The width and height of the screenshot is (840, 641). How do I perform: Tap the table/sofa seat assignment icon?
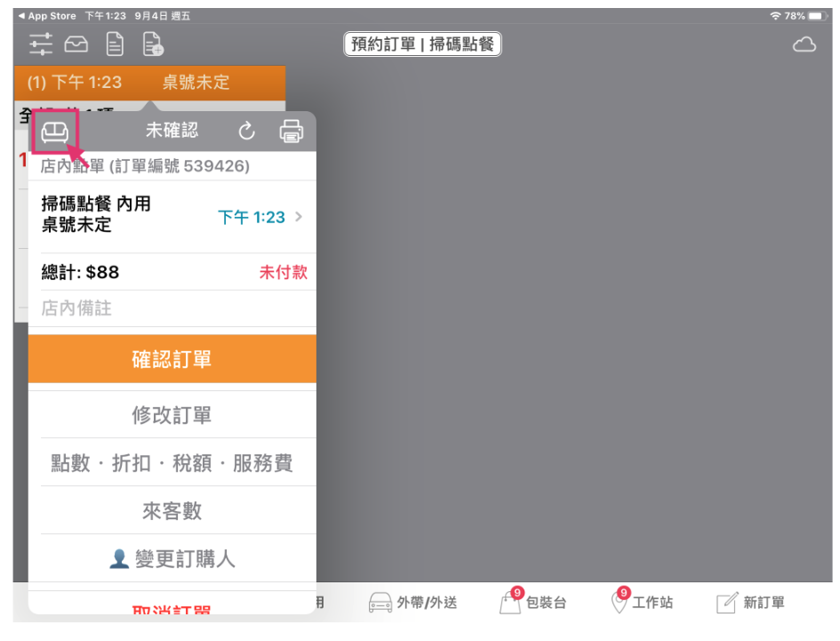click(x=54, y=132)
